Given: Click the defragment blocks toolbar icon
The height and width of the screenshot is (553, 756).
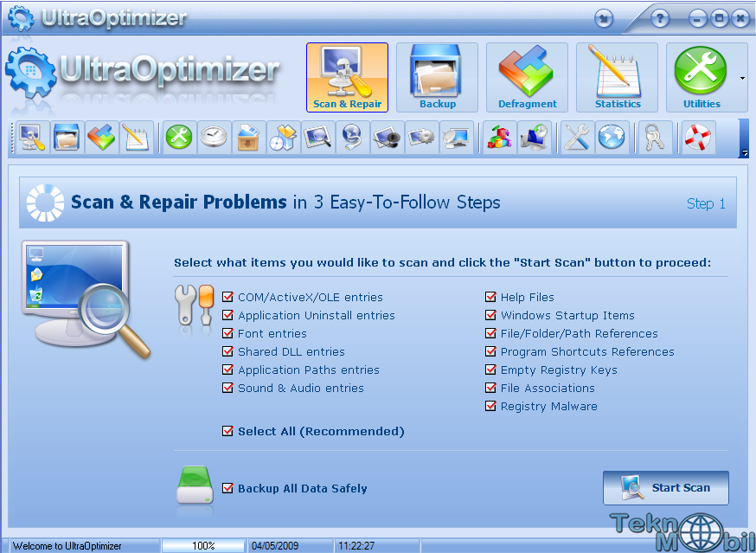Looking at the screenshot, I should pyautogui.click(x=101, y=138).
